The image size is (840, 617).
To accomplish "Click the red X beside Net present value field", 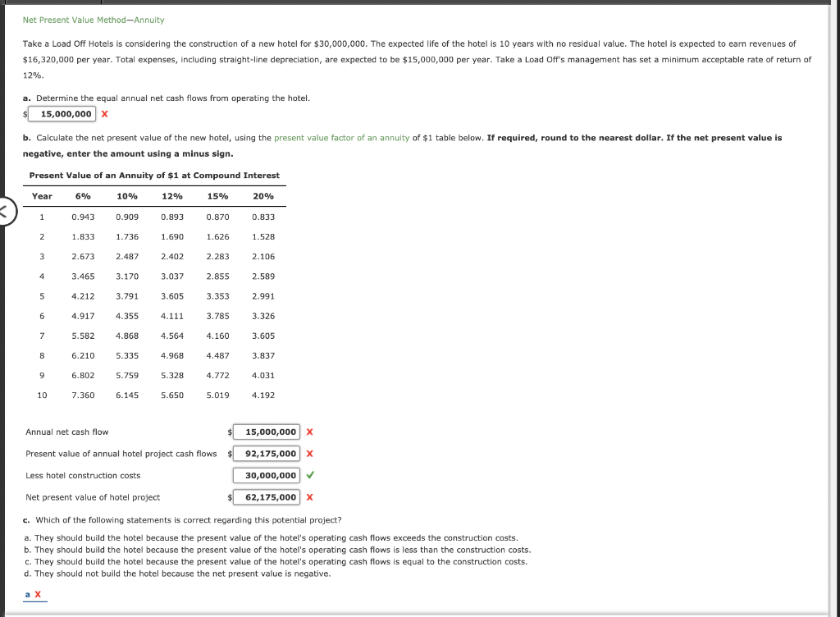I will 310,496.
